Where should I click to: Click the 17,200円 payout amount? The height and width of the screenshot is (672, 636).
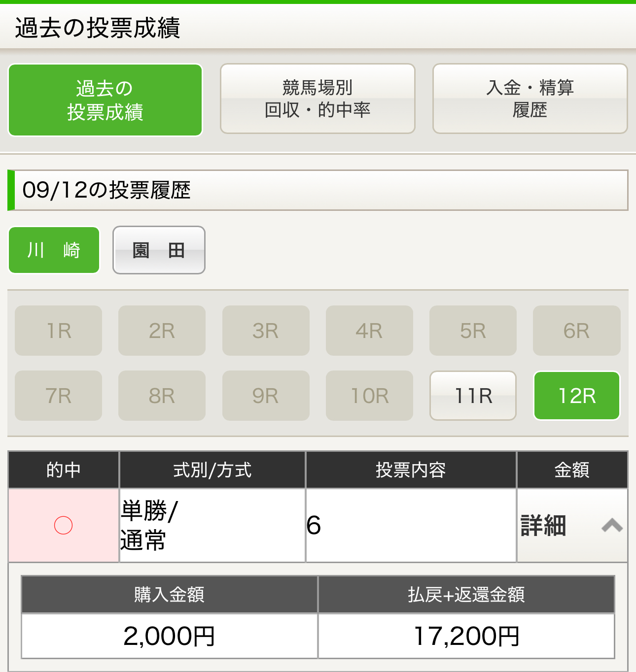coord(466,636)
